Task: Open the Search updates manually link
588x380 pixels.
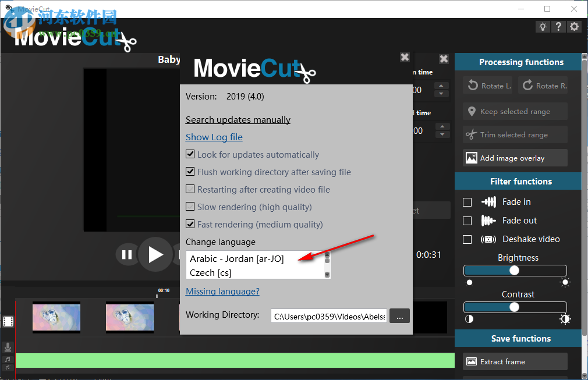Action: 238,119
